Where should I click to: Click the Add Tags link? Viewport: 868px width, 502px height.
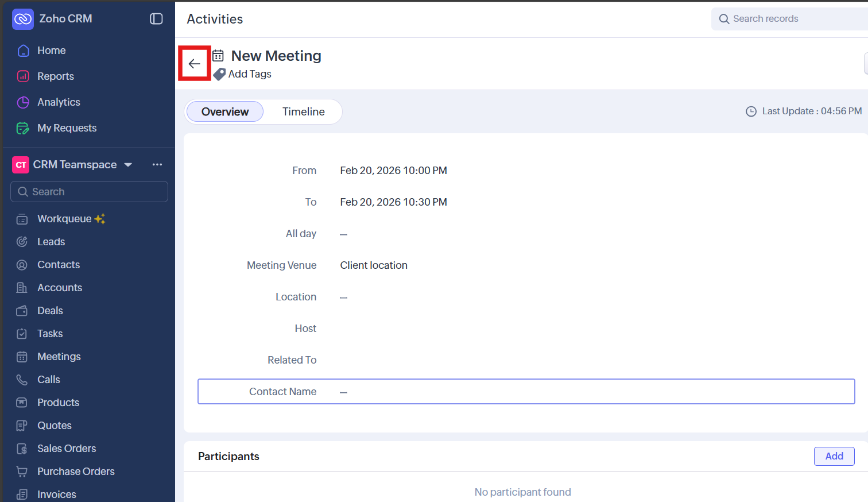pyautogui.click(x=250, y=74)
